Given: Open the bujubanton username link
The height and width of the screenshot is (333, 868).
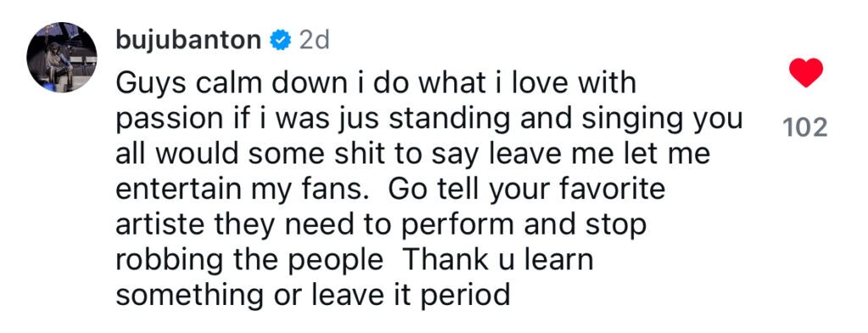Looking at the screenshot, I should pos(188,41).
